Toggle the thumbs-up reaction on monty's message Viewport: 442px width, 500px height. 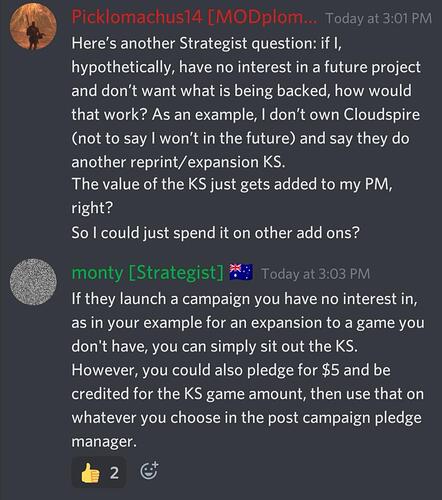(x=99, y=473)
